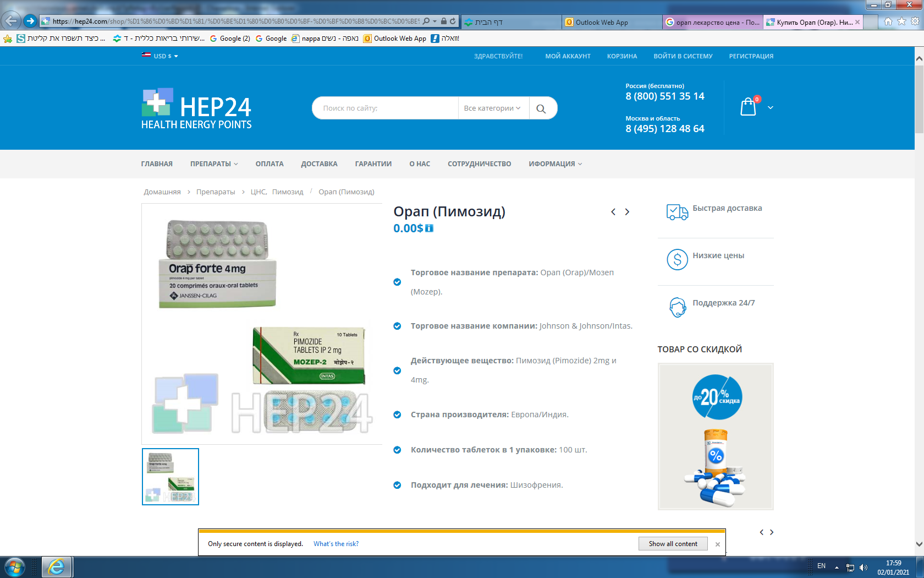Click the browser address bar URL
The width and height of the screenshot is (924, 578).
point(237,21)
